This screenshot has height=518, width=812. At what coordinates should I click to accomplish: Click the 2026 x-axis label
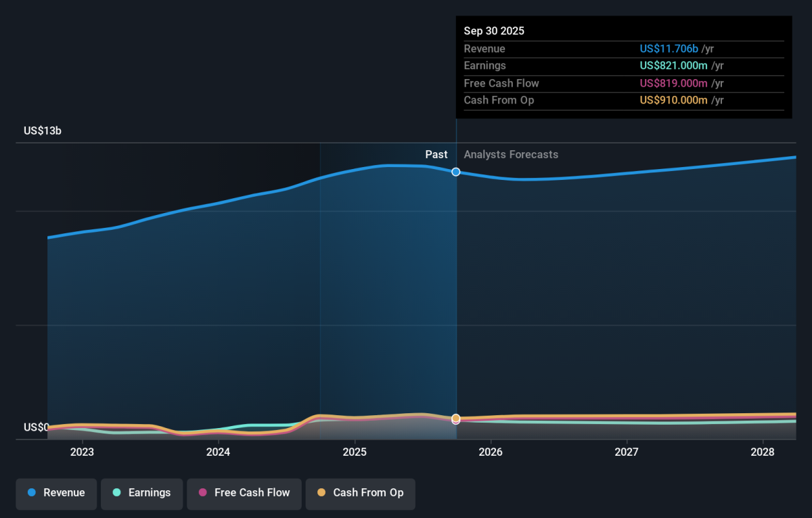(491, 452)
